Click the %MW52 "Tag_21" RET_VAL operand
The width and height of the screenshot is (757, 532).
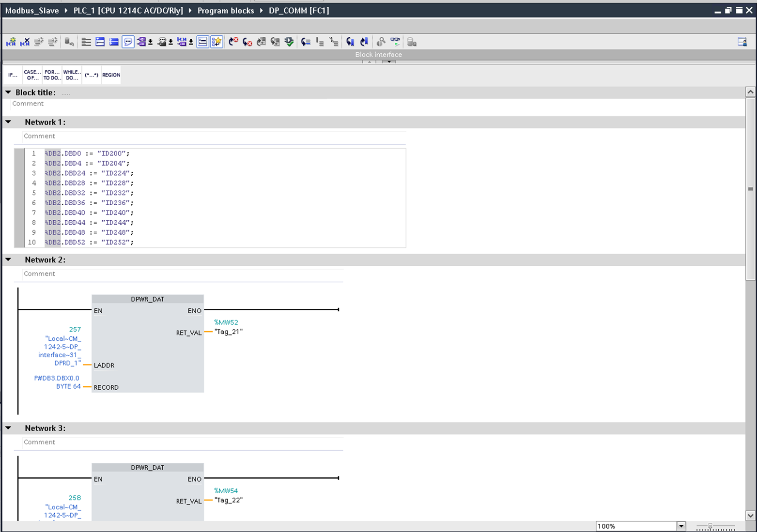click(x=228, y=327)
